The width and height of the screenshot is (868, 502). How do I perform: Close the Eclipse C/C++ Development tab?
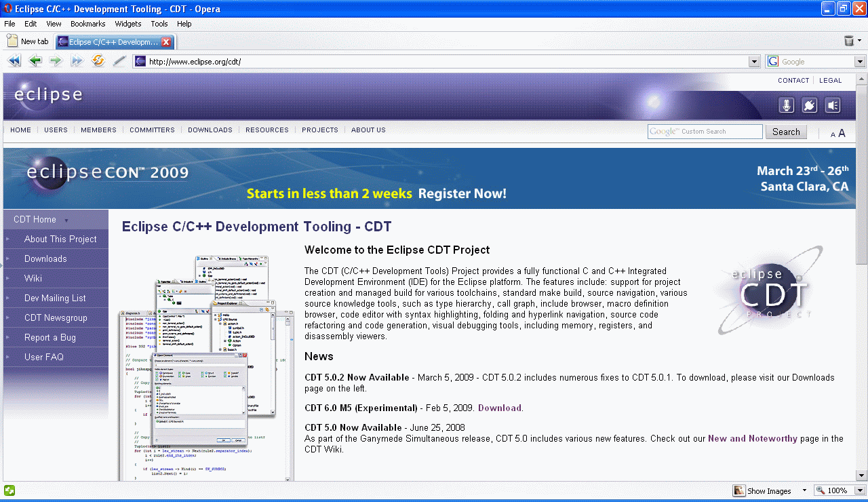pos(166,42)
